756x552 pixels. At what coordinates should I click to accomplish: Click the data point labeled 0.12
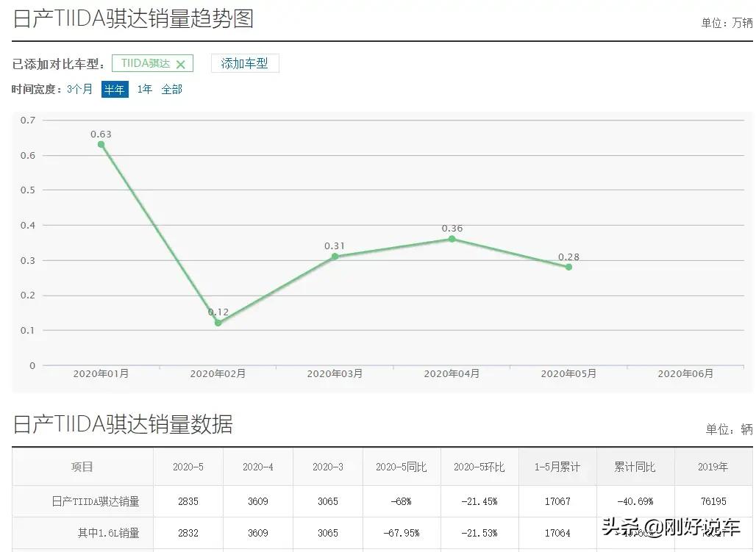tap(218, 322)
